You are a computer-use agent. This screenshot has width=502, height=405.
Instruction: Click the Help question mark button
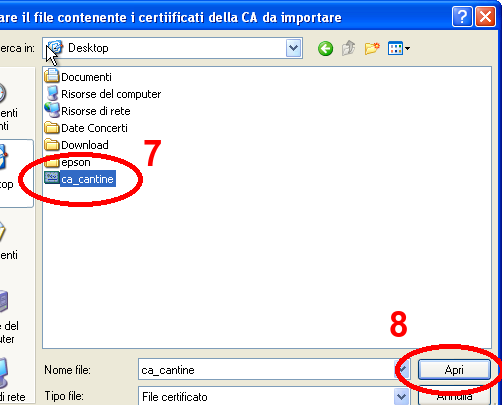[462, 16]
